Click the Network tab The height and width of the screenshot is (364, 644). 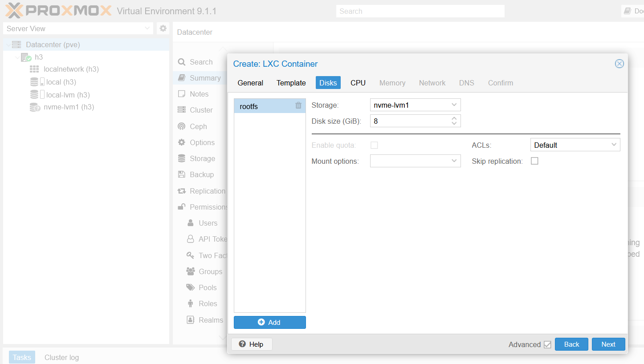432,83
